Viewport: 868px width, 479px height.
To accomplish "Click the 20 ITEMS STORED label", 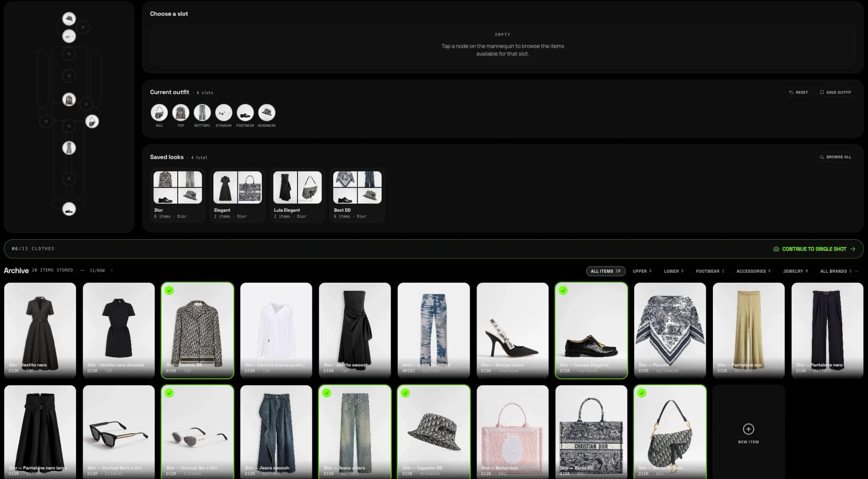I will [x=52, y=270].
